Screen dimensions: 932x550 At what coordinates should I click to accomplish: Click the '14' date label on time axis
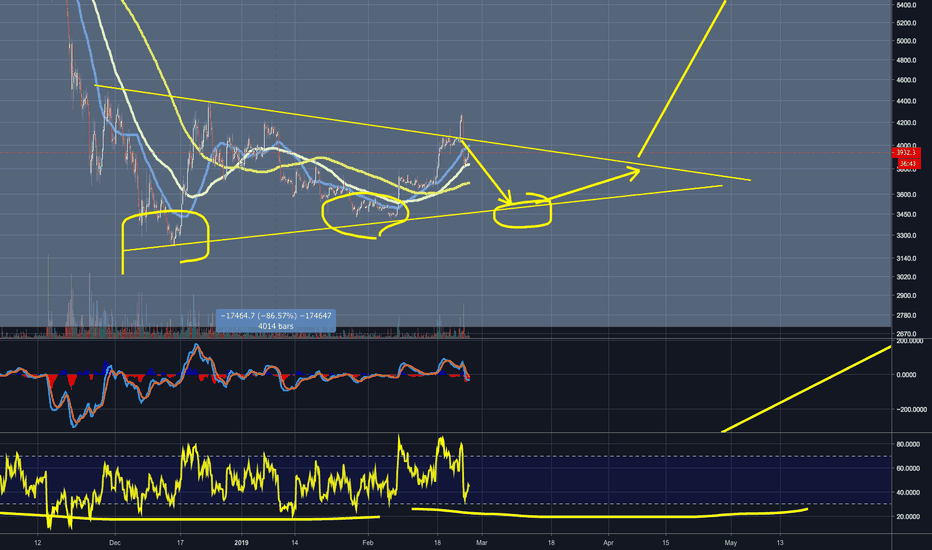[294, 543]
